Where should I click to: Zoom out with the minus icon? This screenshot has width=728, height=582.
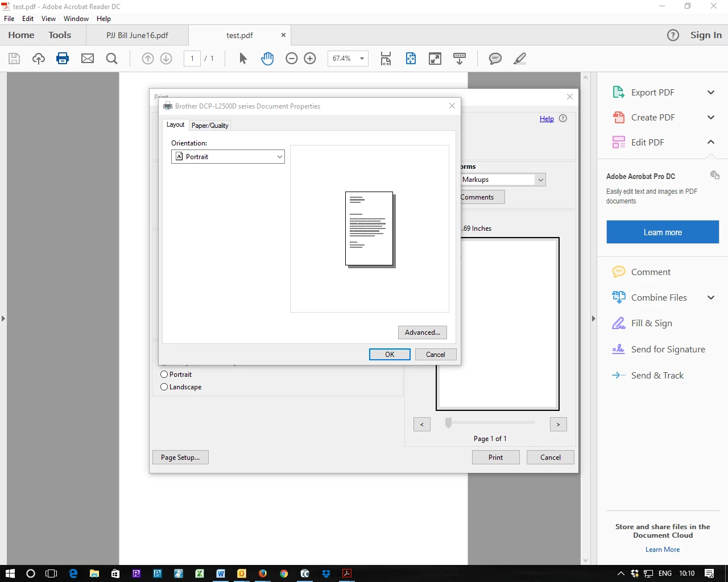[292, 59]
